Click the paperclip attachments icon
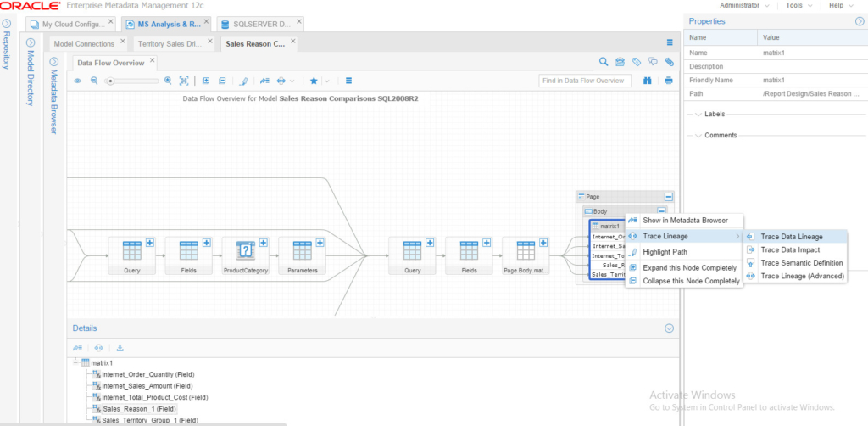The image size is (868, 426). [670, 62]
